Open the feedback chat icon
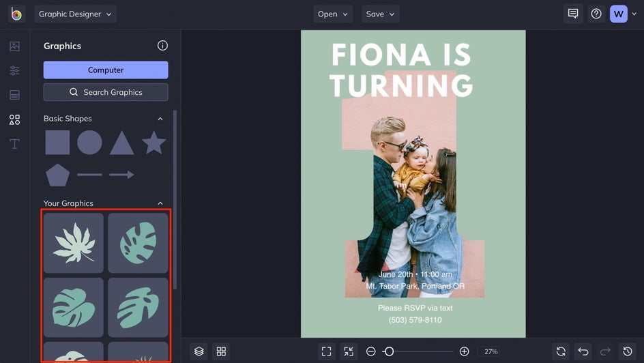The height and width of the screenshot is (363, 644). coord(573,14)
